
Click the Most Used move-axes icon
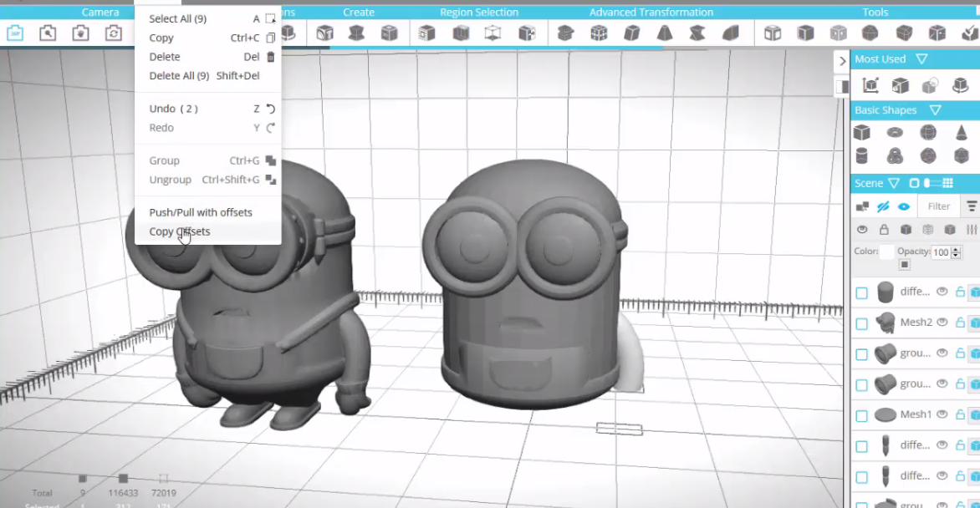(x=870, y=85)
